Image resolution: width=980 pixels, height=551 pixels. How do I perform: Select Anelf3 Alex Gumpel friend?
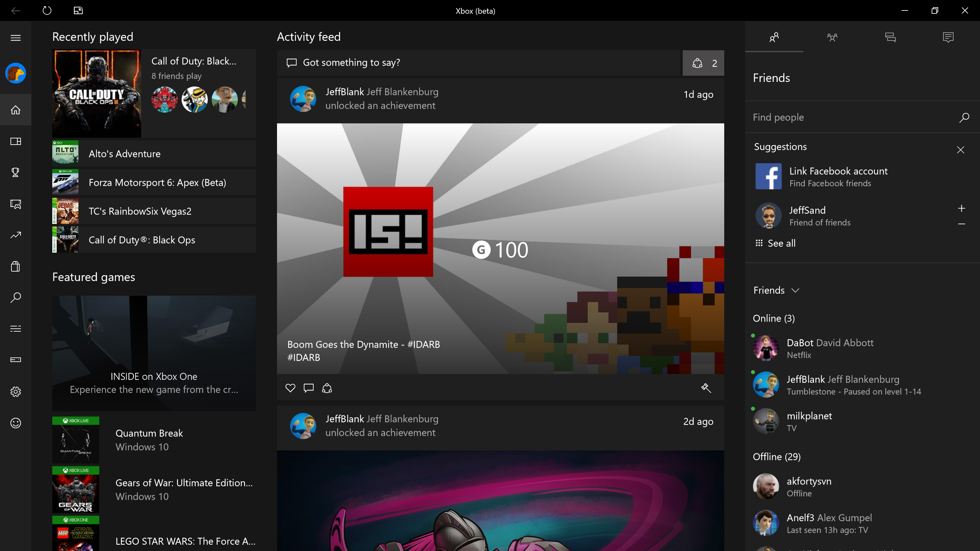pos(862,523)
